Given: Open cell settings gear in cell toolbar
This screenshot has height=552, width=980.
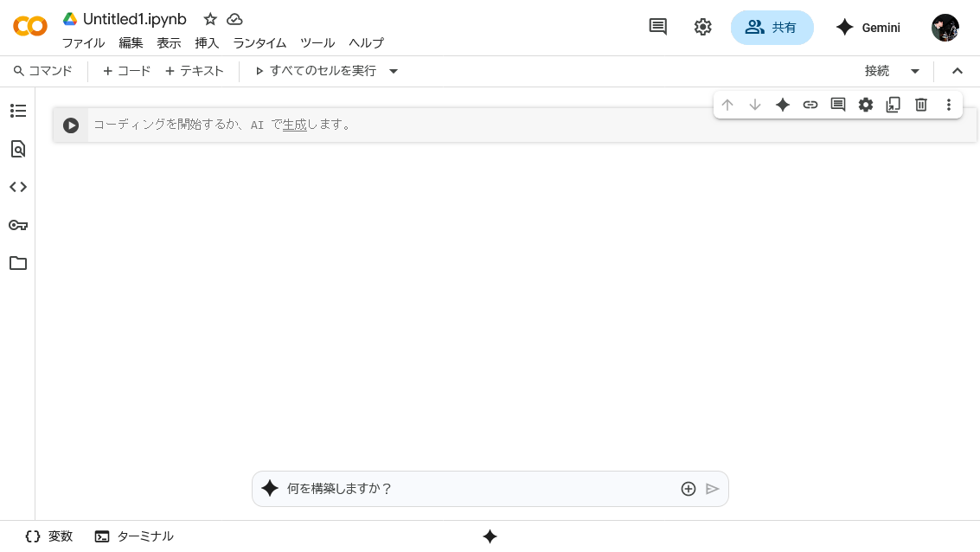Looking at the screenshot, I should point(866,105).
